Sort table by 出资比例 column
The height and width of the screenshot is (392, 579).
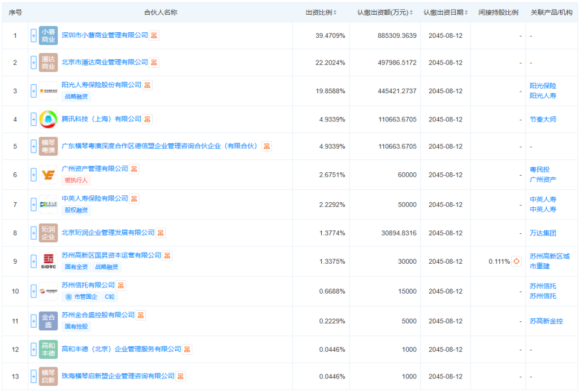point(321,12)
